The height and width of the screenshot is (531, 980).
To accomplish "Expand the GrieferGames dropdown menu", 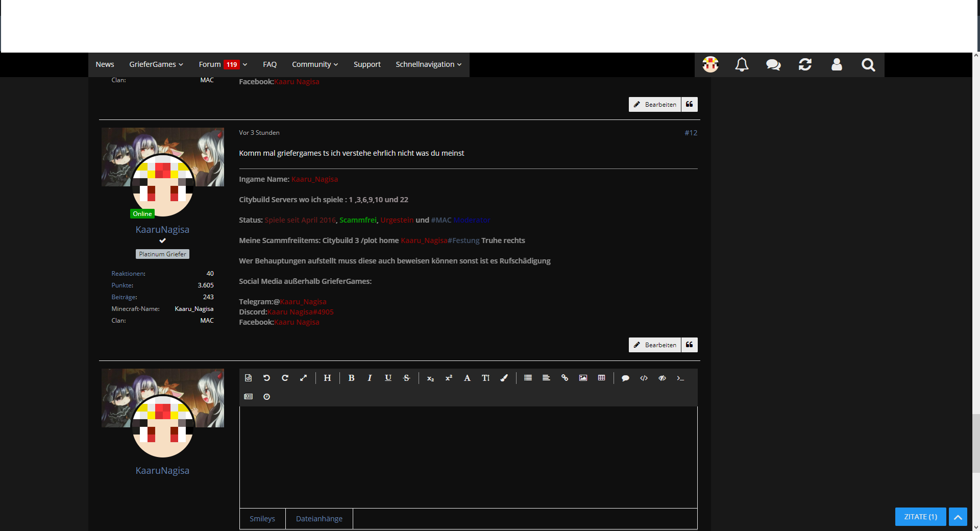I will click(156, 64).
